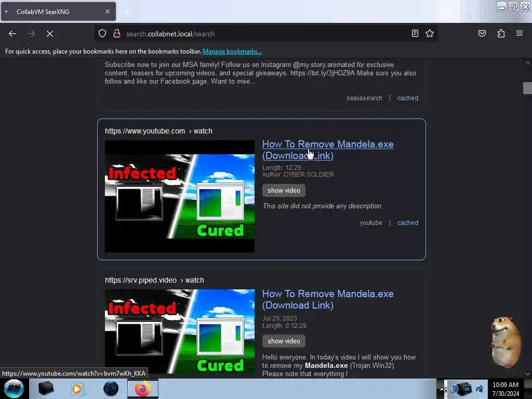Image resolution: width=532 pixels, height=399 pixels.
Task: Open the Pocket save icon
Action: 482,33
